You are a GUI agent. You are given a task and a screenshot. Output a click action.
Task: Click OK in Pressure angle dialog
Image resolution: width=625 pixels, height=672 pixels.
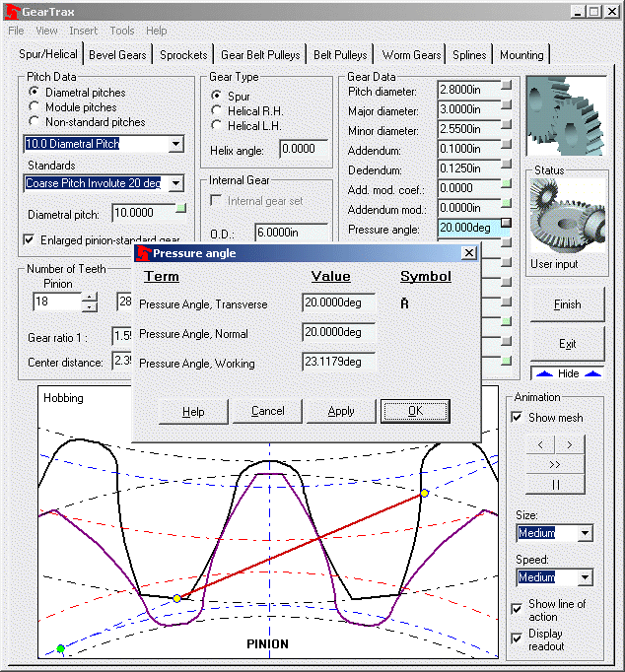(x=415, y=411)
